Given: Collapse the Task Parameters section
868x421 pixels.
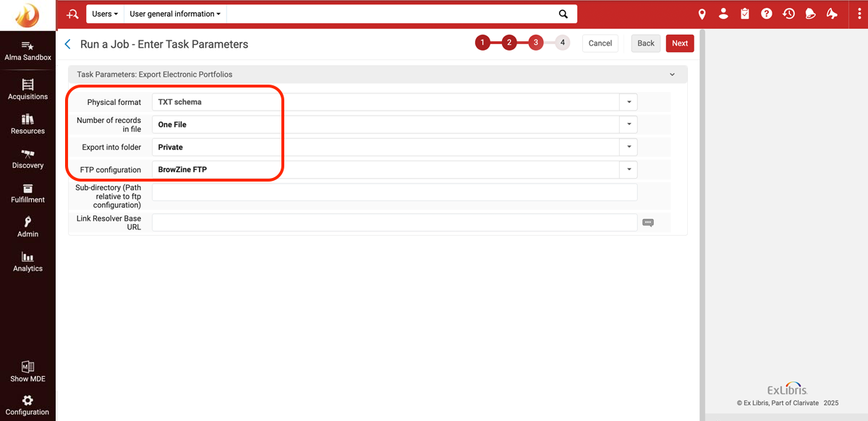Looking at the screenshot, I should (672, 75).
